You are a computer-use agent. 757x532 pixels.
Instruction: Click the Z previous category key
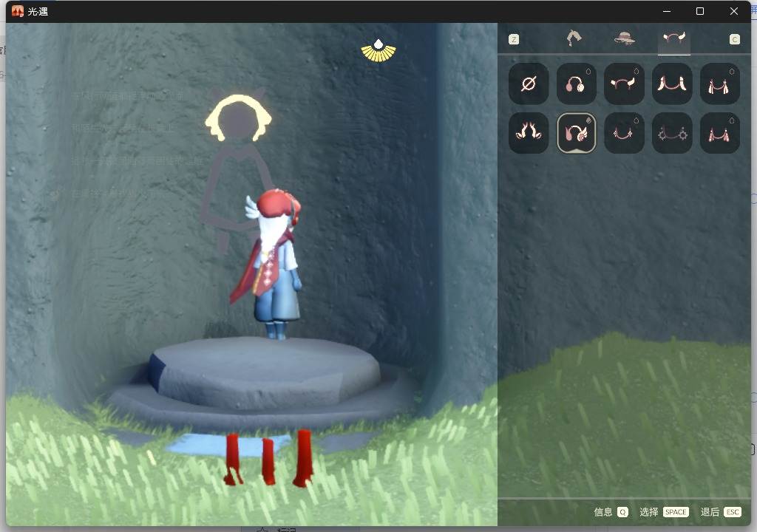[x=514, y=40]
